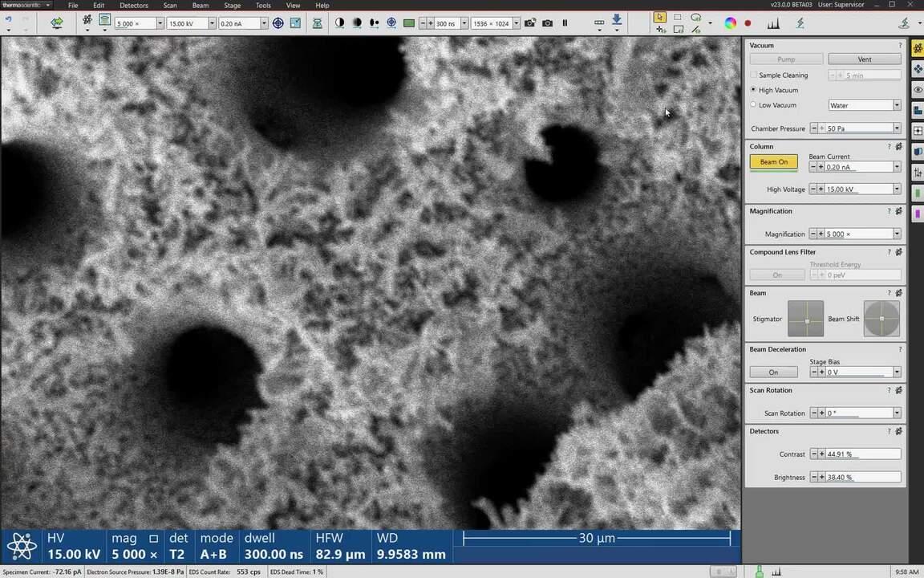Image resolution: width=924 pixels, height=578 pixels.
Task: Pause the live image scan
Action: pyautogui.click(x=565, y=23)
